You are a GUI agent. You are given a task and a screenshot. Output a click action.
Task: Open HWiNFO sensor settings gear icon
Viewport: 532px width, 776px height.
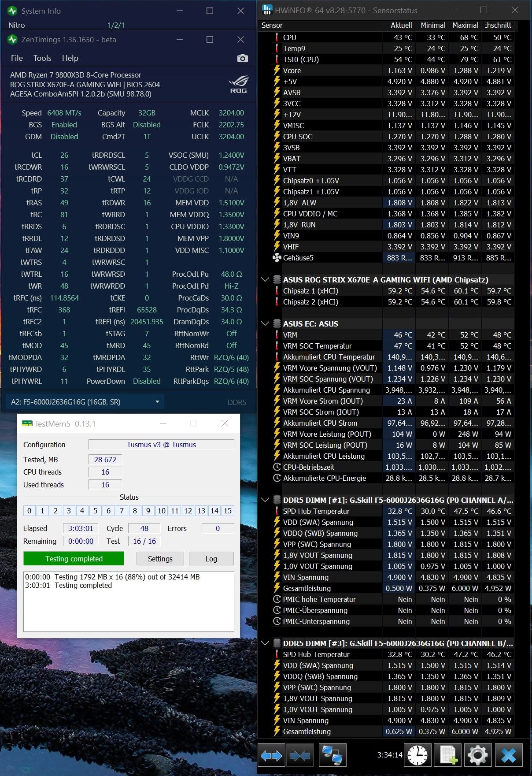(x=478, y=755)
